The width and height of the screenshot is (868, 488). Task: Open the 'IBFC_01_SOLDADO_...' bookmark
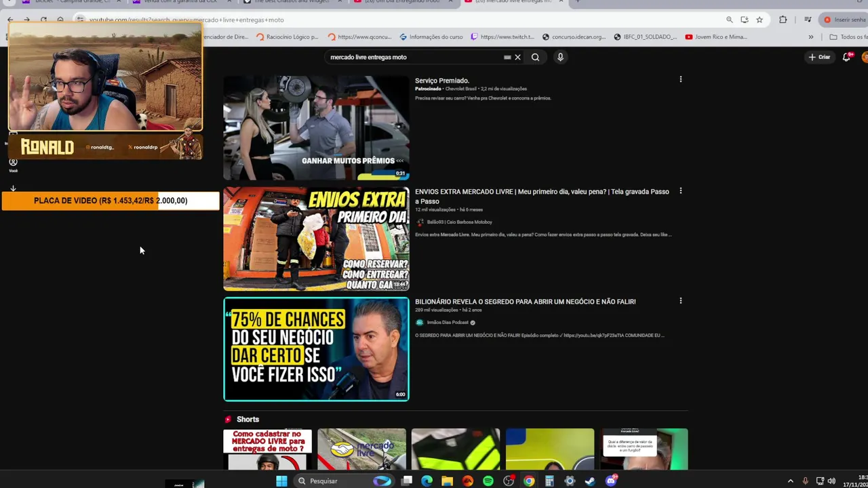pyautogui.click(x=646, y=37)
